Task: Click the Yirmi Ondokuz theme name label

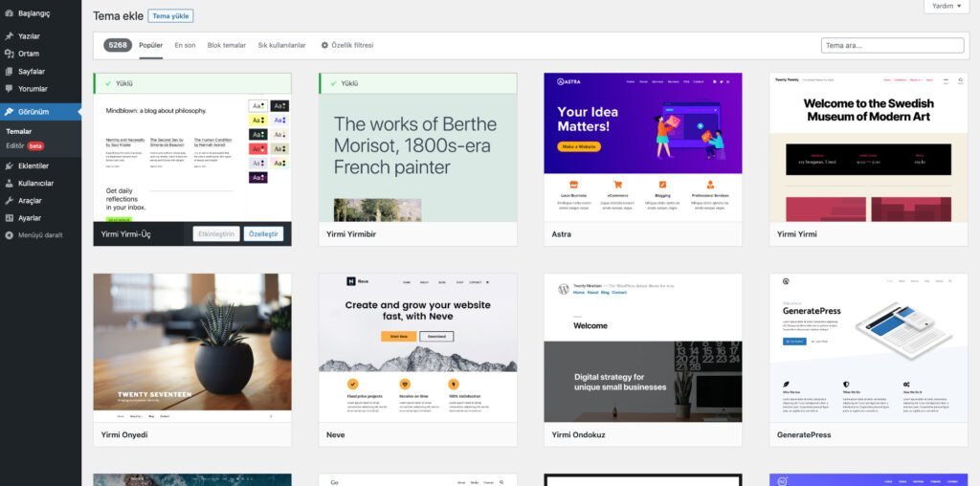Action: (578, 434)
